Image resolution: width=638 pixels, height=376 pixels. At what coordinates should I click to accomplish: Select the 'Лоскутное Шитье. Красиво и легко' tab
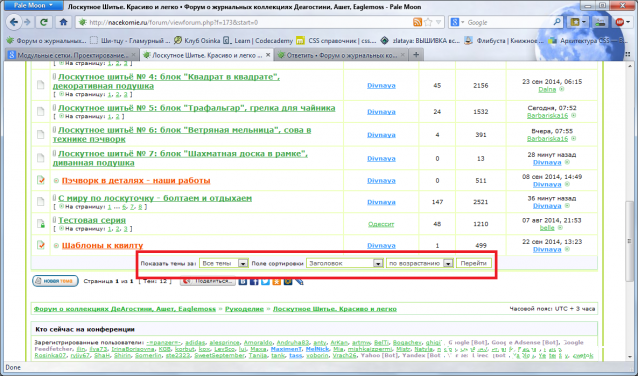tap(207, 55)
